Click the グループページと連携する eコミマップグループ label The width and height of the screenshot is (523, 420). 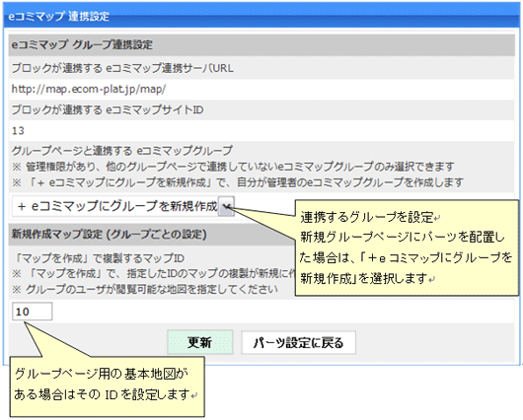click(121, 151)
